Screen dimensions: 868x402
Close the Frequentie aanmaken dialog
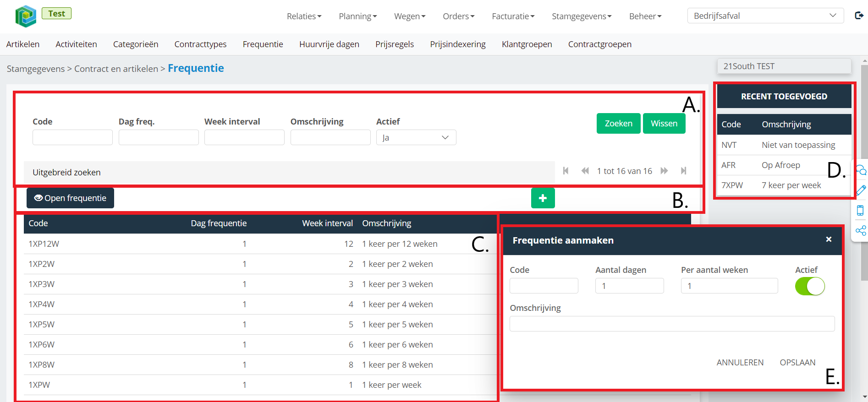pyautogui.click(x=829, y=239)
